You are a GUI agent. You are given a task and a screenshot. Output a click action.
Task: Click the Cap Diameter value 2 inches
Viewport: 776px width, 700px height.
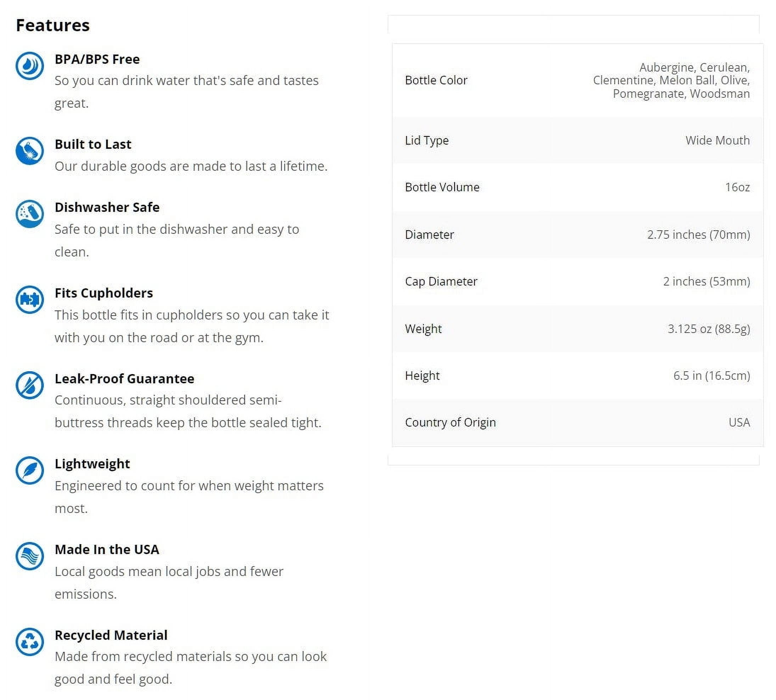(x=706, y=282)
